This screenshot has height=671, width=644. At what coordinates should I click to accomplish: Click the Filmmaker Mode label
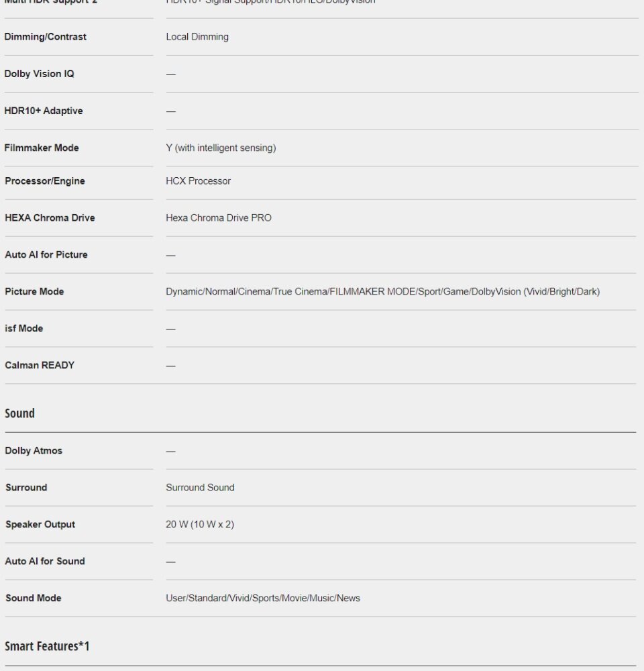pyautogui.click(x=42, y=148)
